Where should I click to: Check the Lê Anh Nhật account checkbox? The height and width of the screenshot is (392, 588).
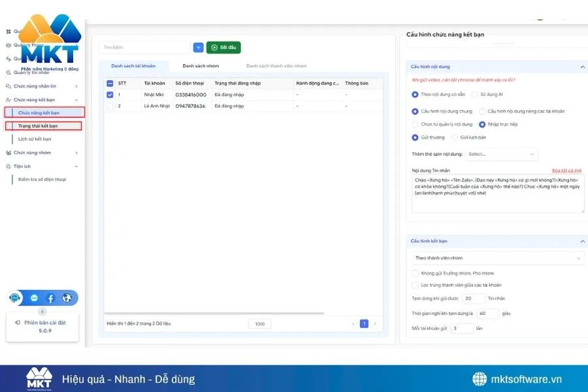tap(110, 106)
